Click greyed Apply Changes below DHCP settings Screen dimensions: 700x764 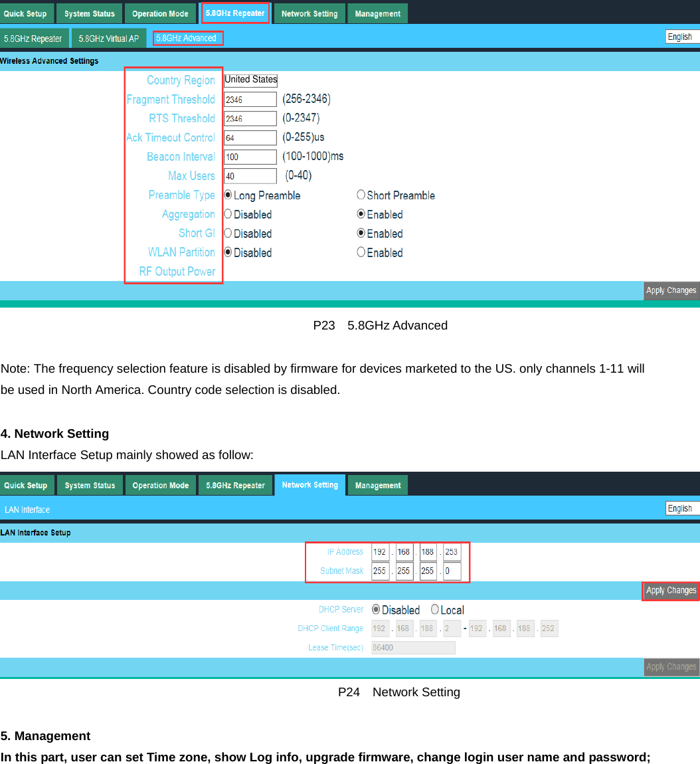click(671, 666)
